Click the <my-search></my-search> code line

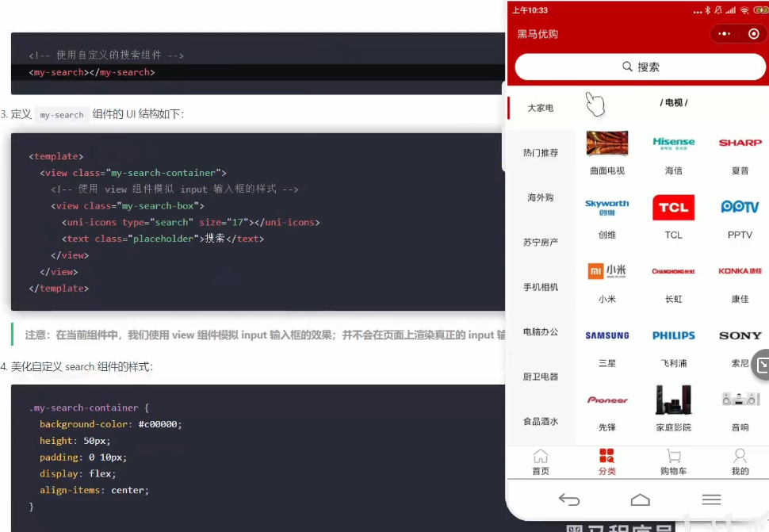click(92, 72)
